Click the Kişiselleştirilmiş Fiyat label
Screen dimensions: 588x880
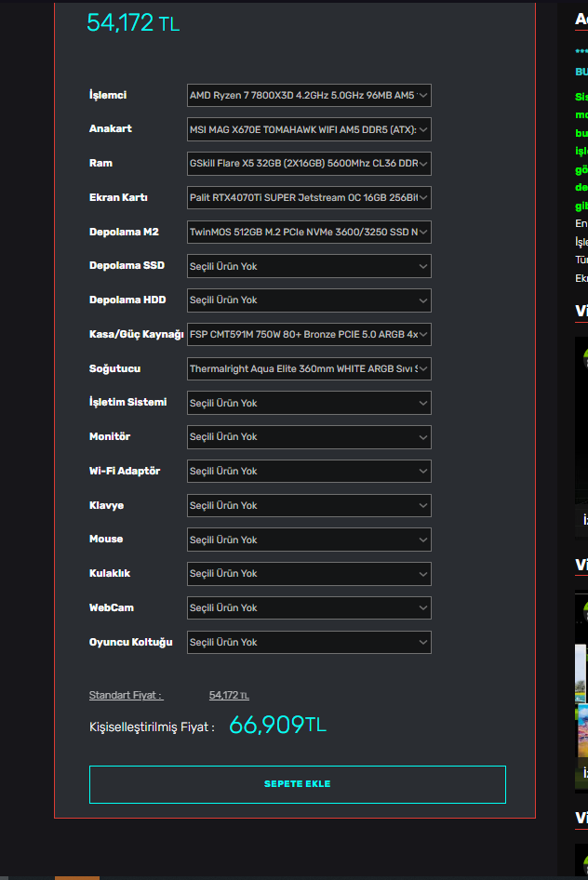[x=152, y=727]
